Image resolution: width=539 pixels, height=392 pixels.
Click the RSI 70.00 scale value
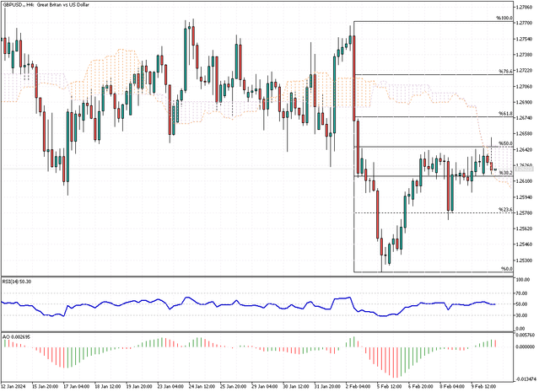[x=520, y=293]
